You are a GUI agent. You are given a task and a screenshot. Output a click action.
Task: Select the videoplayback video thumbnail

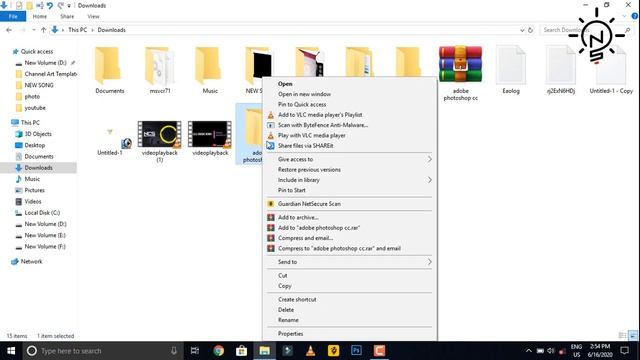[210, 134]
